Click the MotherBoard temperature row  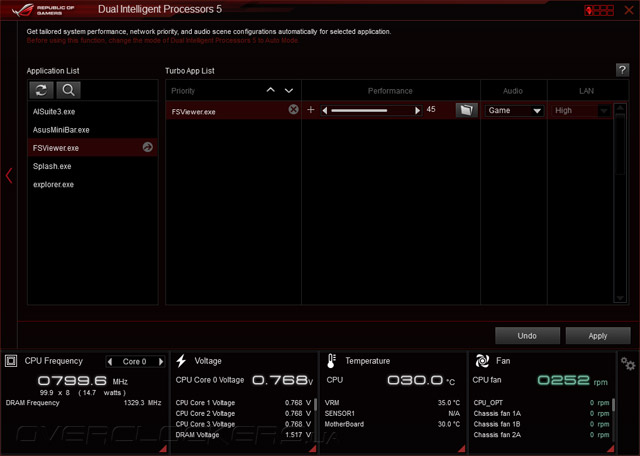[392, 424]
